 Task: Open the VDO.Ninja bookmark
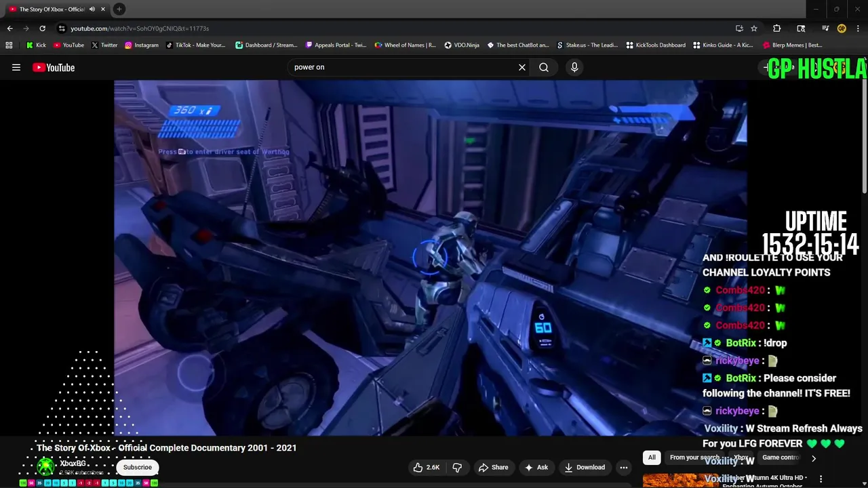(x=462, y=45)
